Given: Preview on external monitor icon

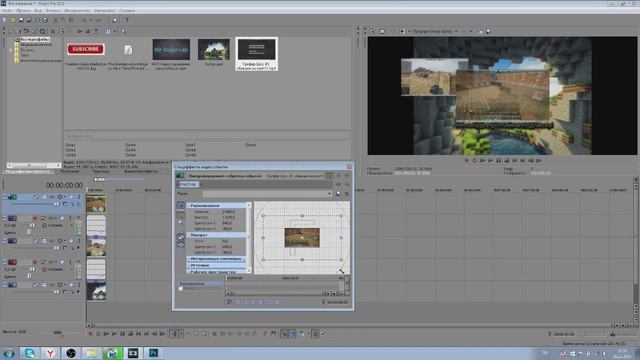Looking at the screenshot, I should [x=382, y=31].
